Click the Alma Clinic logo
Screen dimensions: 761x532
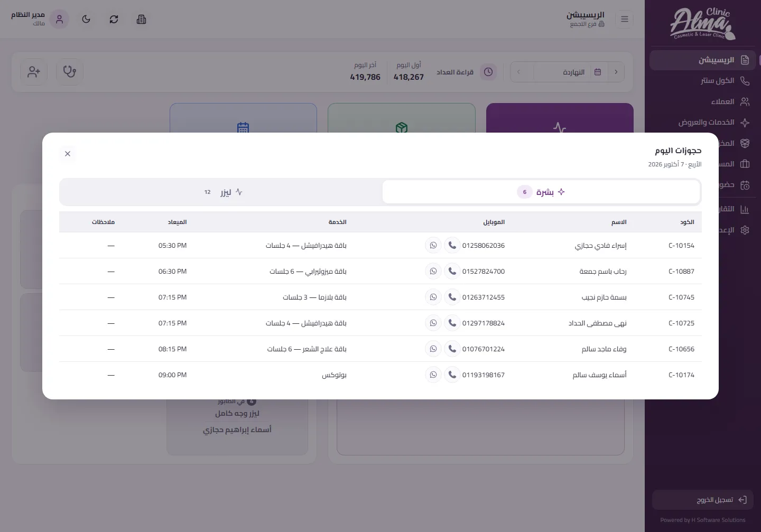click(x=702, y=24)
